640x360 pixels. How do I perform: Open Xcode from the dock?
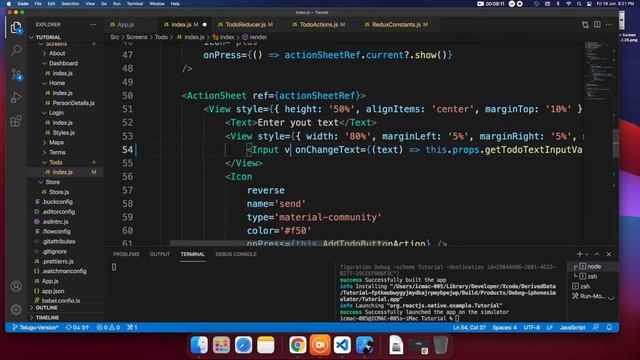coord(364,345)
